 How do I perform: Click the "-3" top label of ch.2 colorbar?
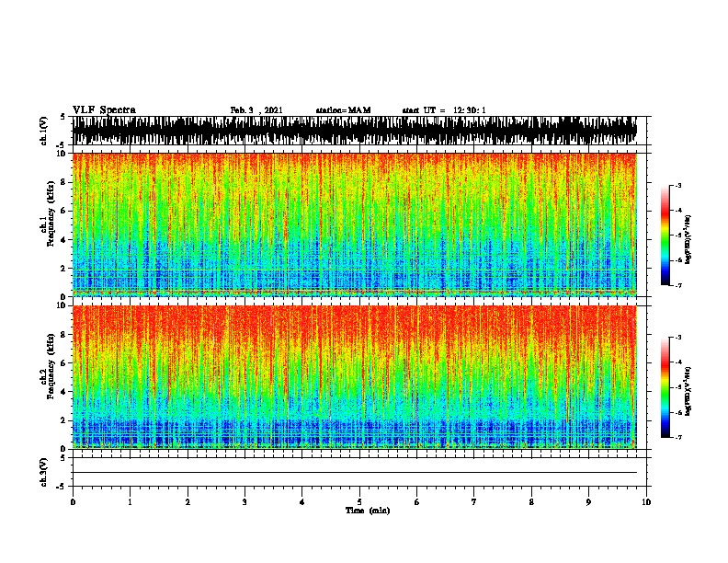coord(678,338)
